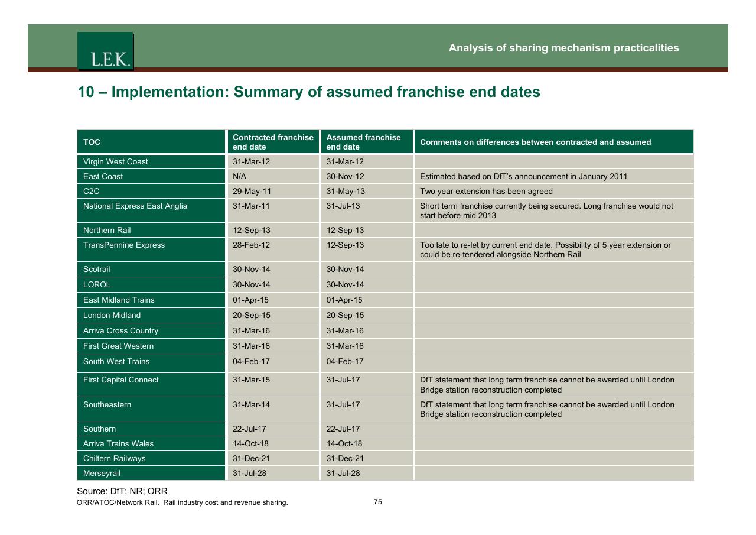Click the '31-May-13' assumed date cell
This screenshot has height=535, width=756.
point(367,191)
